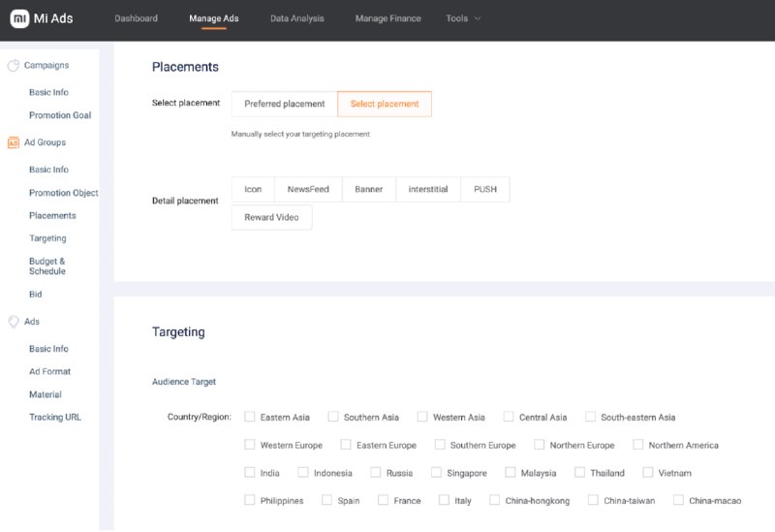Switch to the Manage Finance tab
The image size is (775, 532).
[x=388, y=18]
